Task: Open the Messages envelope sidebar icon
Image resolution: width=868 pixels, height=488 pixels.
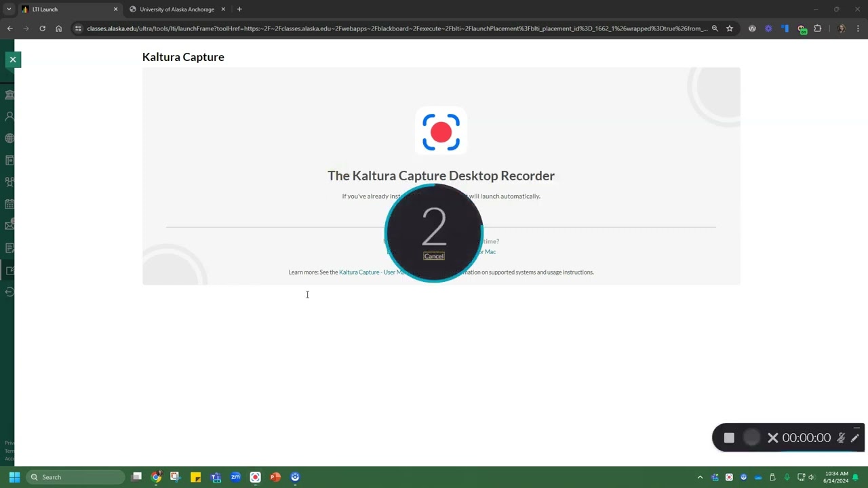Action: coord(9,226)
